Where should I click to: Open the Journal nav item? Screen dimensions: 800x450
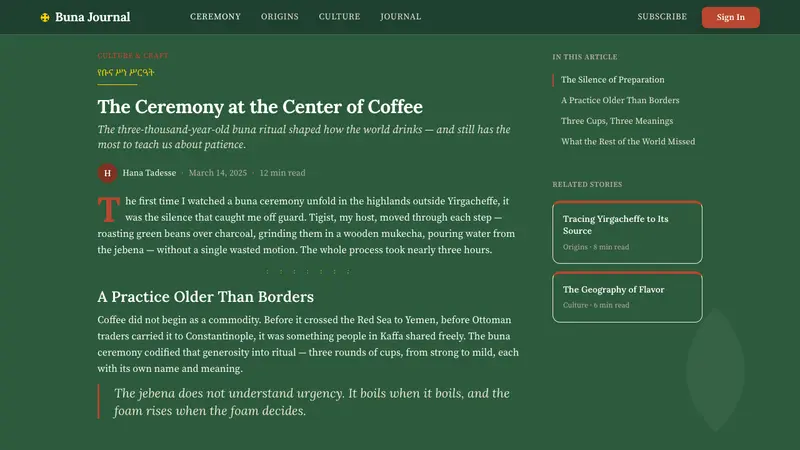(401, 17)
